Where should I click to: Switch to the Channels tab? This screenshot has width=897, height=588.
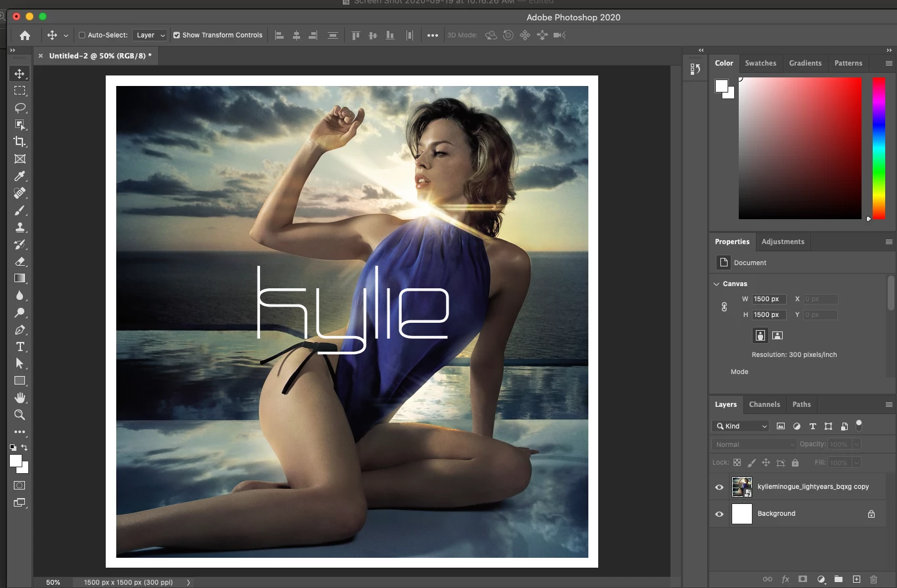tap(764, 404)
